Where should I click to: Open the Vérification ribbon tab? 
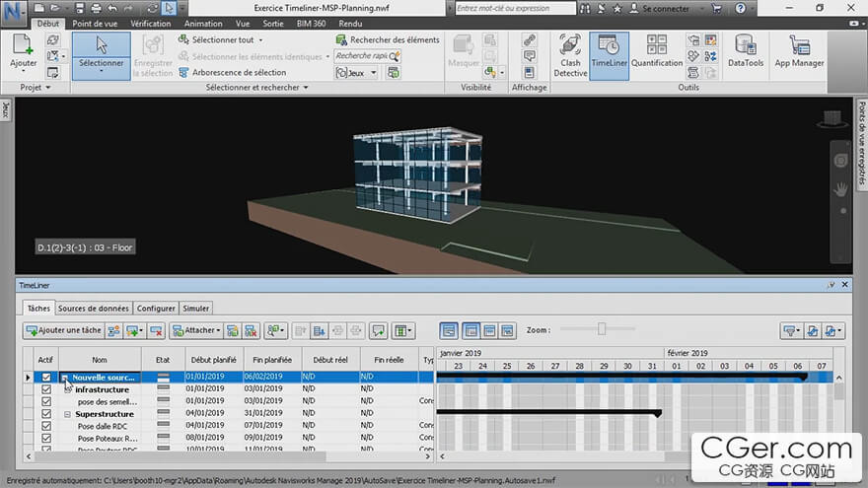[151, 24]
